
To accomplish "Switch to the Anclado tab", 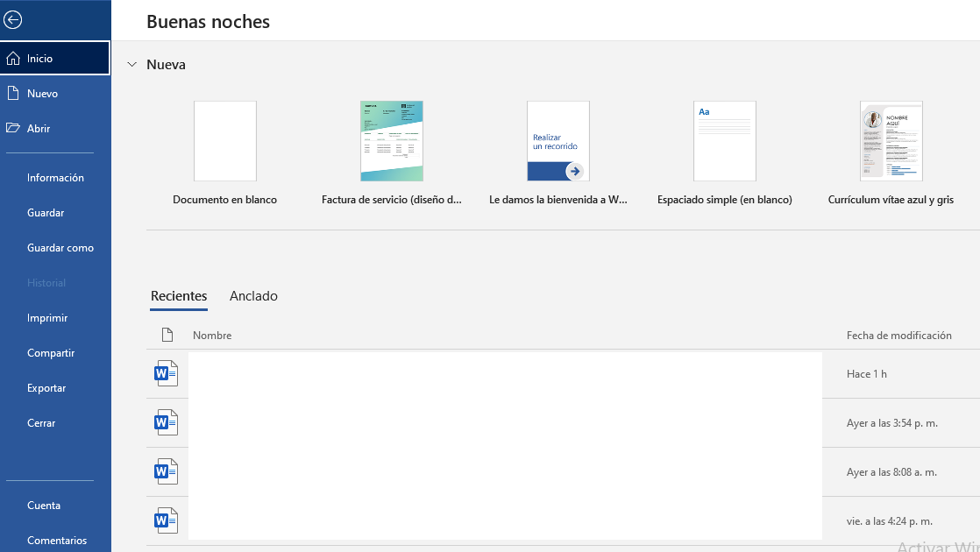I will point(253,296).
